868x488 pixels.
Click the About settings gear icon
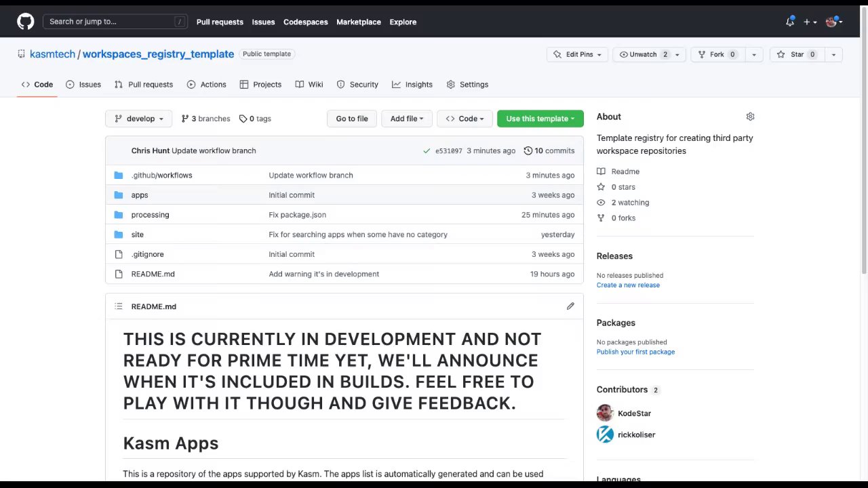[x=750, y=117]
